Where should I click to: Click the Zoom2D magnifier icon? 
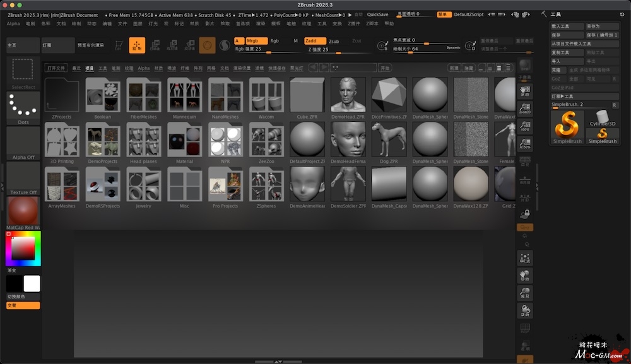click(x=525, y=109)
